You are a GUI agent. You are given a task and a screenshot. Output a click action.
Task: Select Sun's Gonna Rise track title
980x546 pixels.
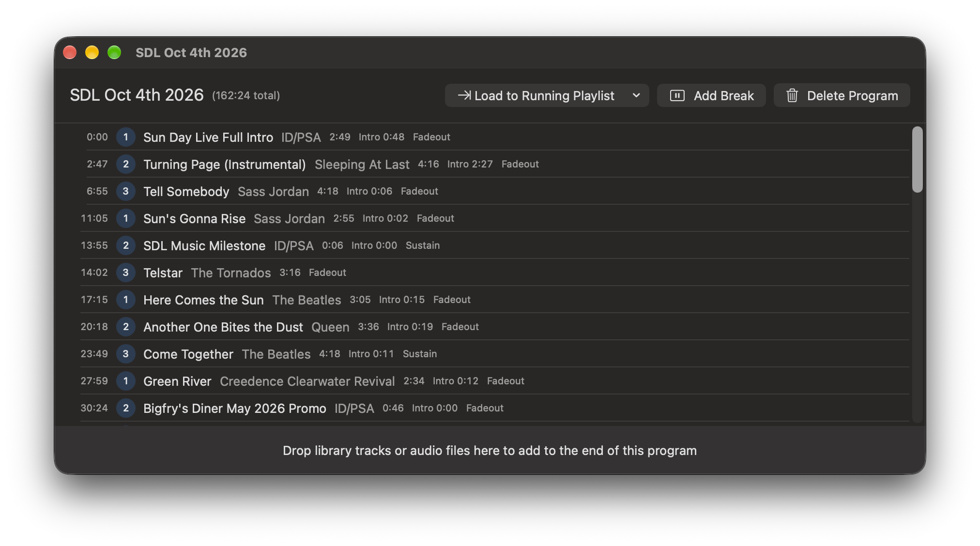[195, 219]
